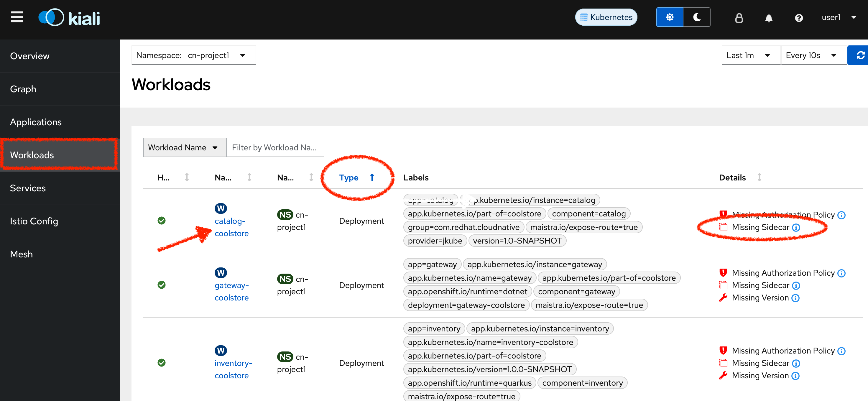Click the hamburger menu icon
The image size is (868, 401).
(x=17, y=17)
